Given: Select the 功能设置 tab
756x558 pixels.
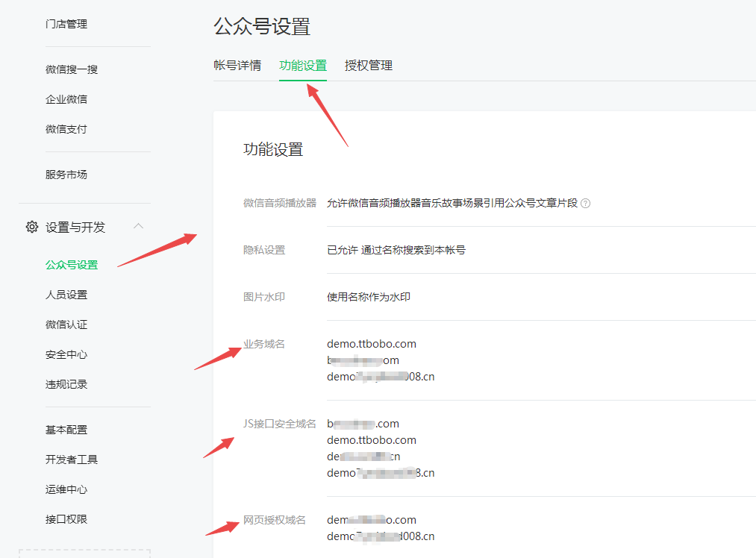Looking at the screenshot, I should click(x=303, y=65).
